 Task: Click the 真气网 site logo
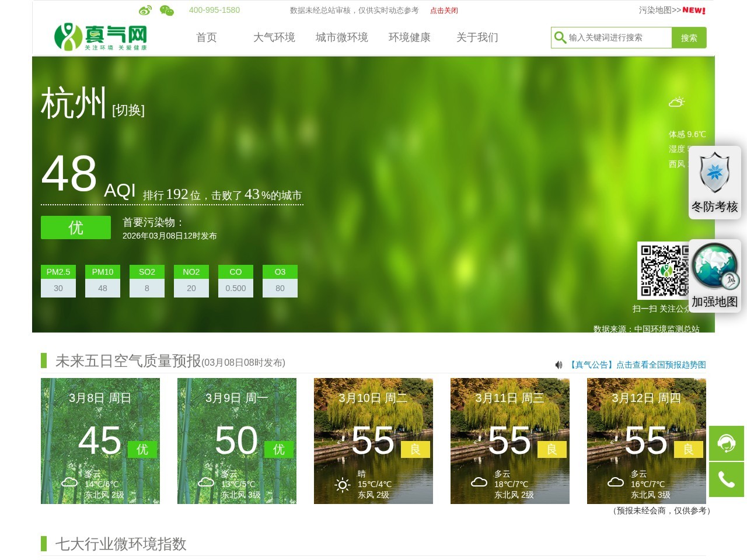pyautogui.click(x=100, y=37)
